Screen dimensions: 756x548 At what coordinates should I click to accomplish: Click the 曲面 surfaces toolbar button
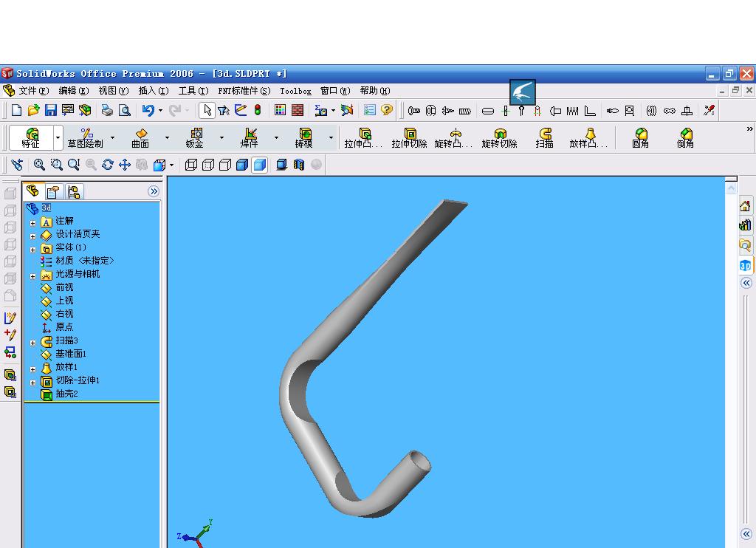[140, 137]
